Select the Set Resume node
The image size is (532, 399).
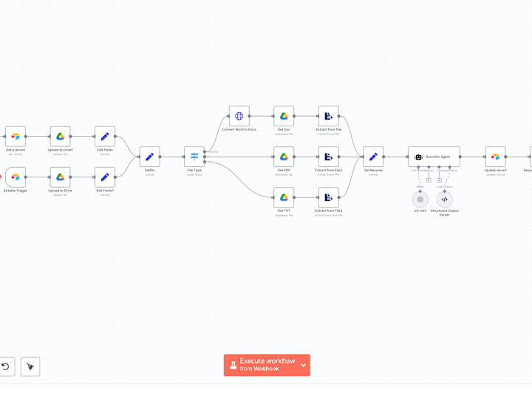(x=374, y=157)
